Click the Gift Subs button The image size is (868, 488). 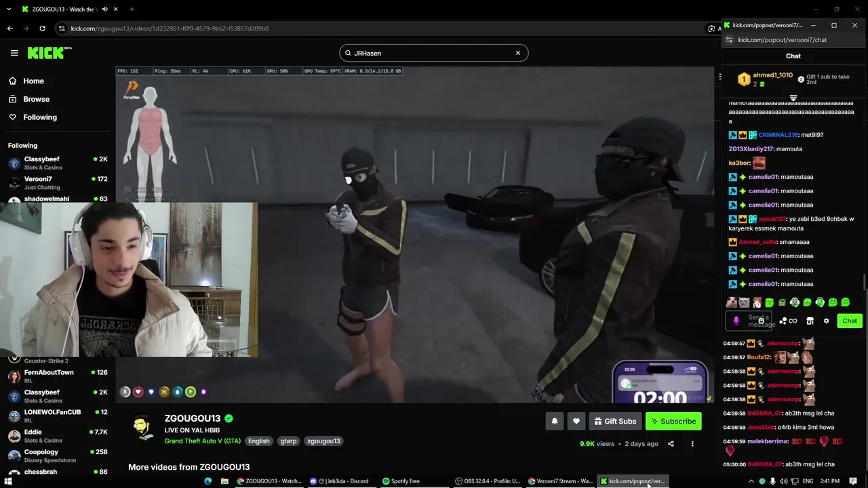click(615, 421)
